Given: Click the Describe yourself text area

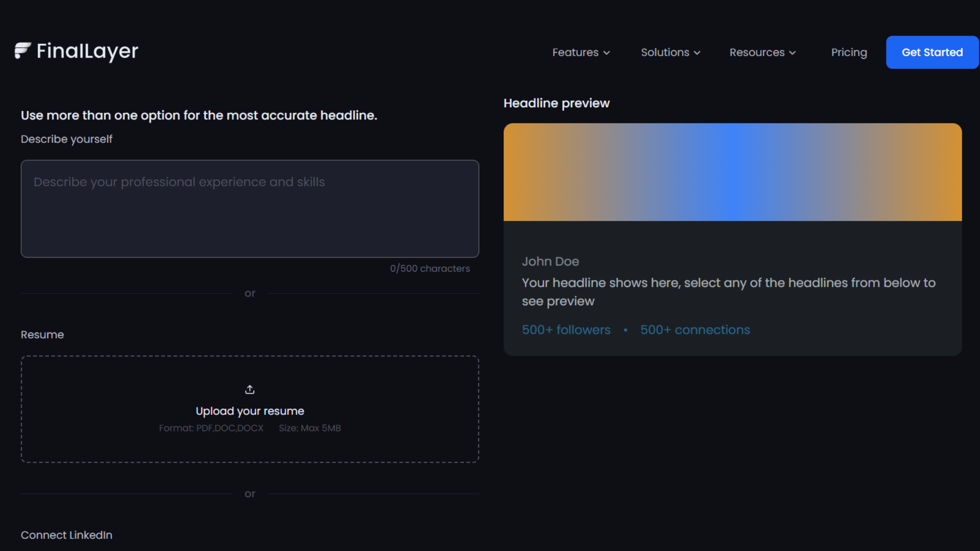Looking at the screenshot, I should [x=250, y=209].
